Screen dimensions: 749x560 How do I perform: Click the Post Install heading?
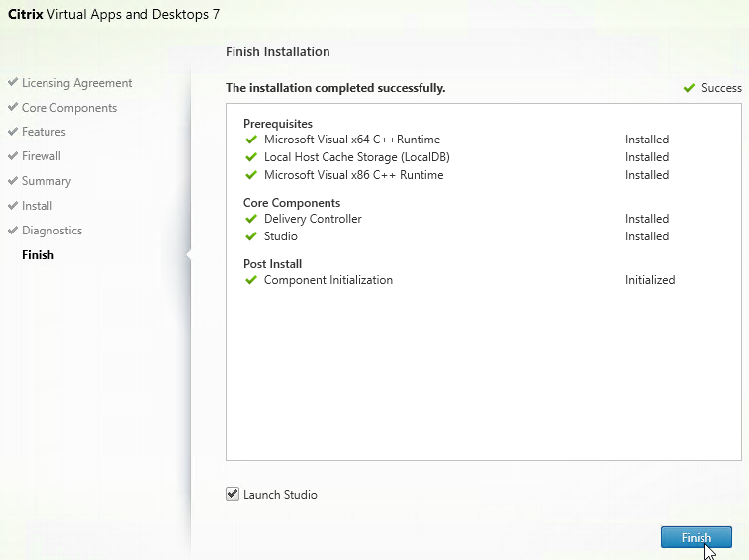pyautogui.click(x=272, y=264)
